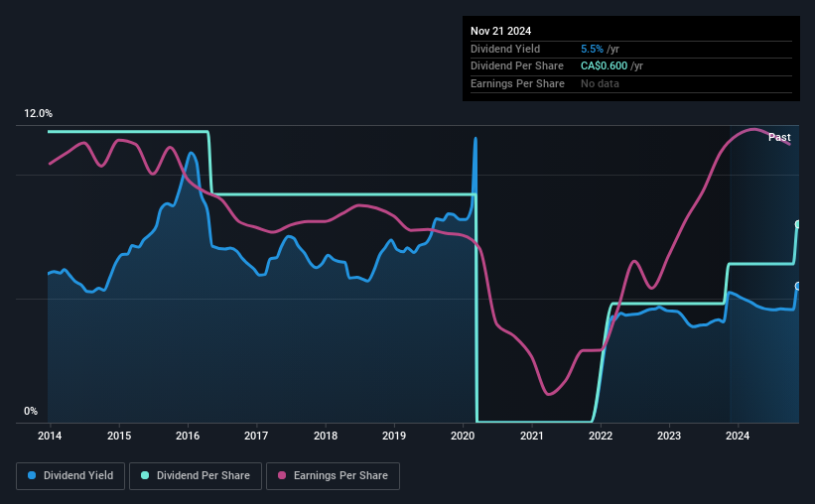Select the 2014 label on the time axis
Screen dimensions: 815x504
(50, 436)
